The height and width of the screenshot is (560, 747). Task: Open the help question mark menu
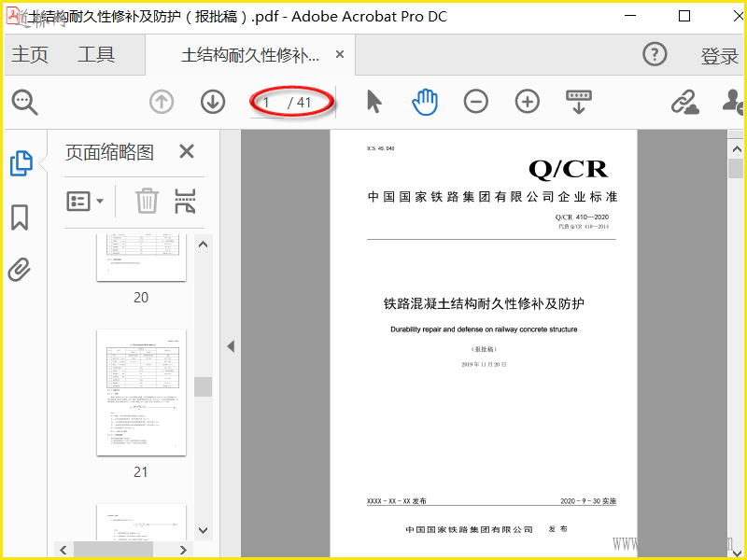click(x=655, y=54)
